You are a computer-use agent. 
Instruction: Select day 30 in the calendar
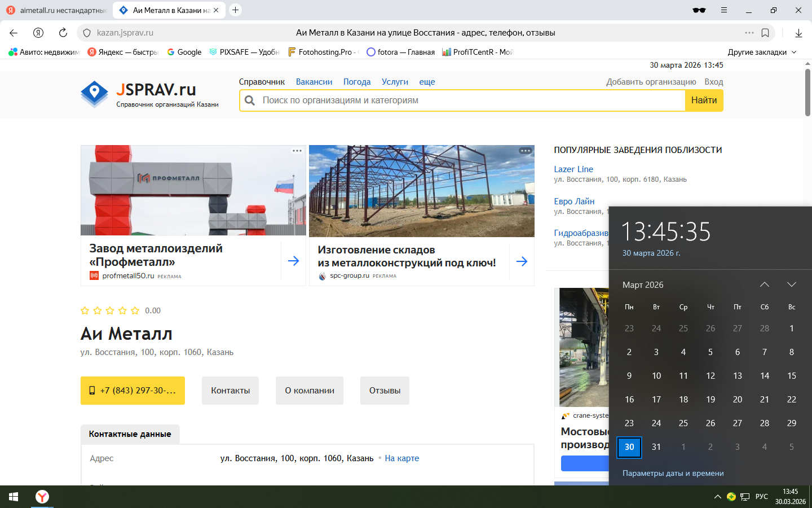pos(629,447)
